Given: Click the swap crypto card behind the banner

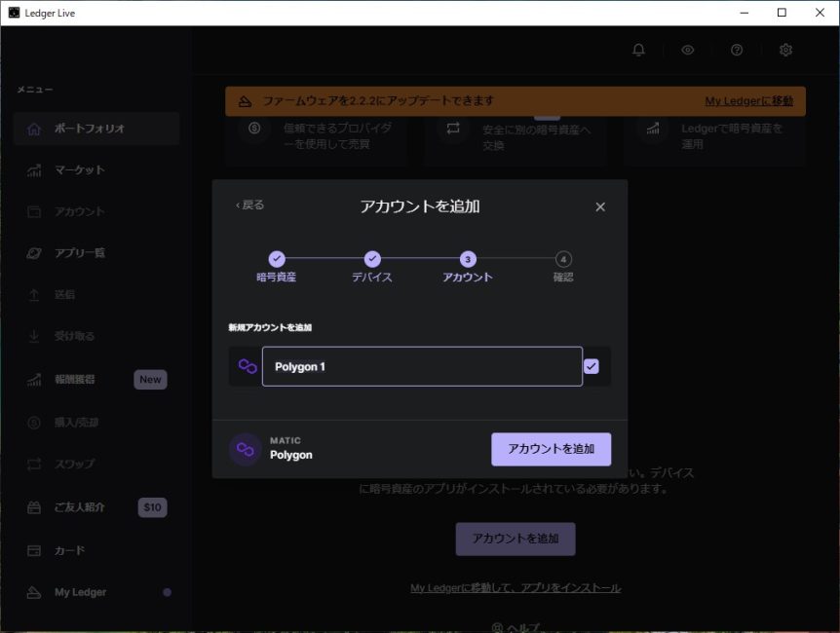Looking at the screenshot, I should tap(515, 140).
